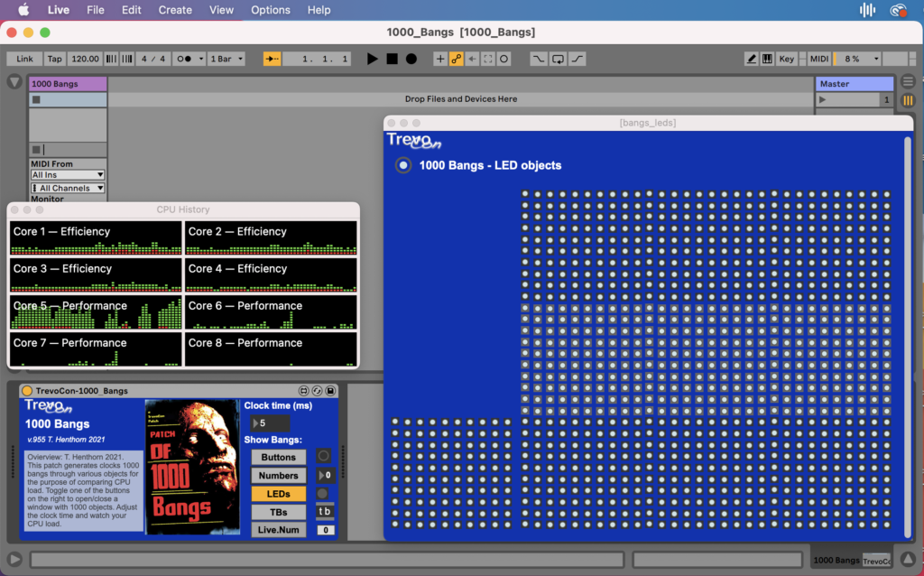The width and height of the screenshot is (924, 576).
Task: Open the 1 Bar quantization menu
Action: pos(226,59)
